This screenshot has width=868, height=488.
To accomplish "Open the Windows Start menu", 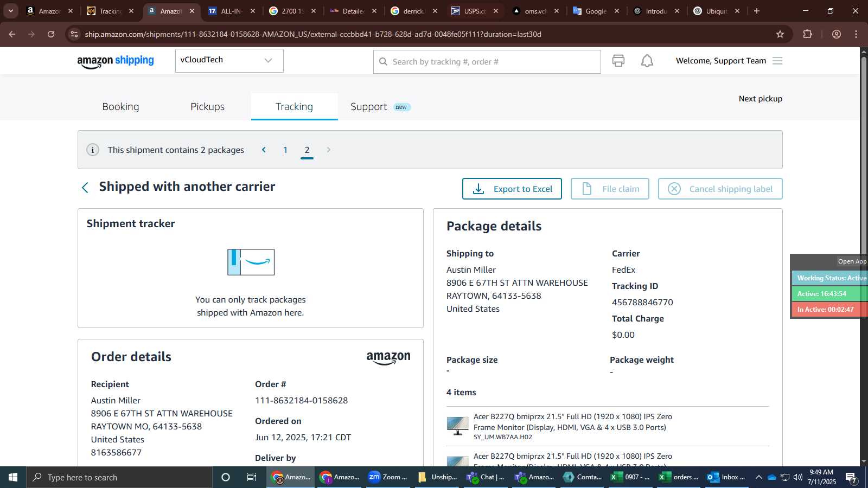I will [13, 477].
